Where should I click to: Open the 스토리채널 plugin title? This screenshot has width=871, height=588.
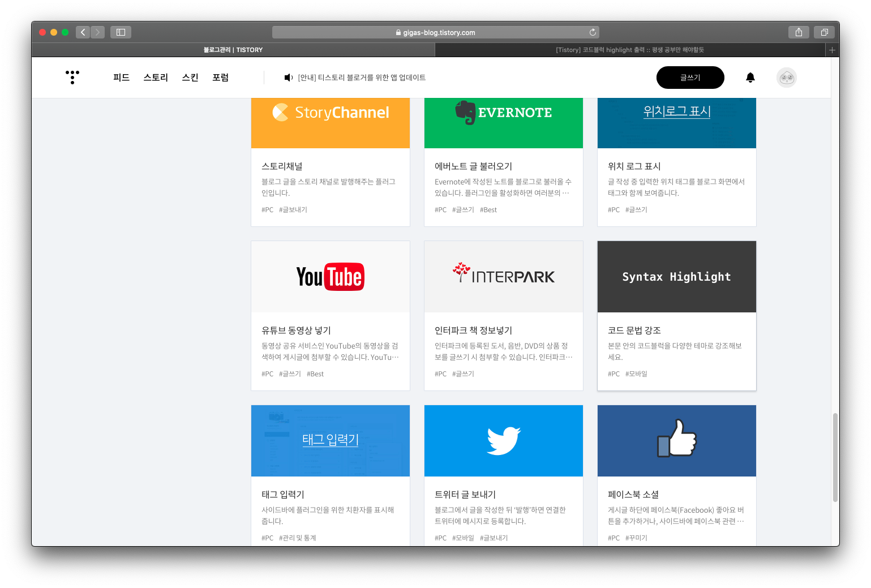coord(282,166)
